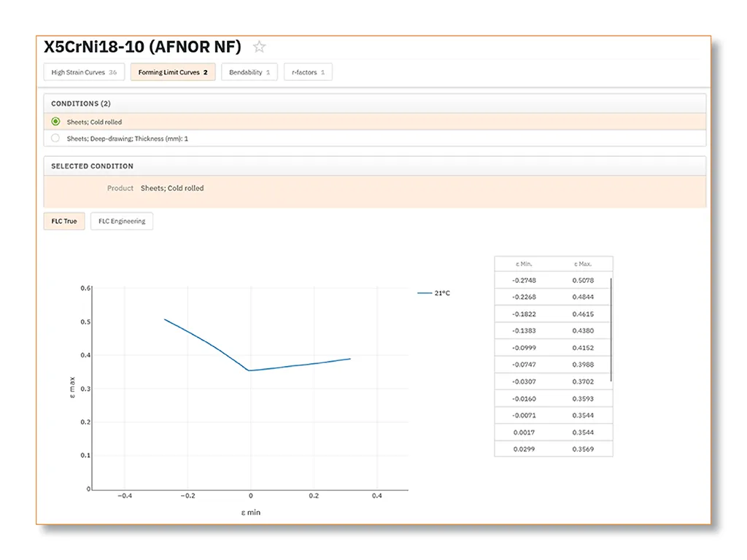Image resolution: width=747 pixels, height=560 pixels.
Task: Toggle the FLC True view
Action: pyautogui.click(x=63, y=221)
